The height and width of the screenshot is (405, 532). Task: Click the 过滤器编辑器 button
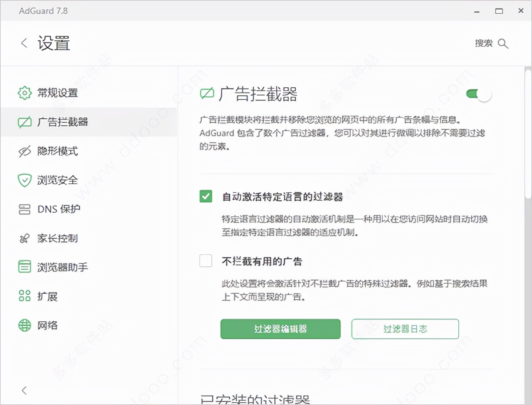click(x=281, y=329)
